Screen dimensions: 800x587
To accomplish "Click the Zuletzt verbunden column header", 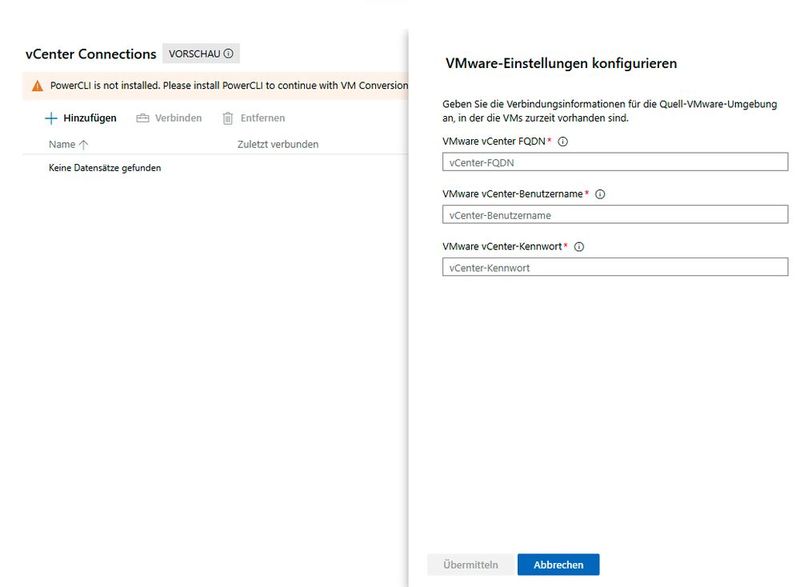I will [278, 144].
